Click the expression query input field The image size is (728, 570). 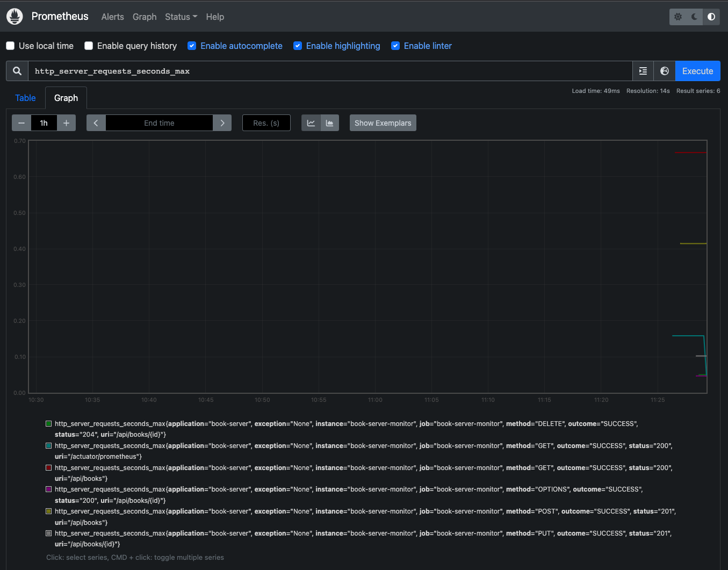coord(330,71)
